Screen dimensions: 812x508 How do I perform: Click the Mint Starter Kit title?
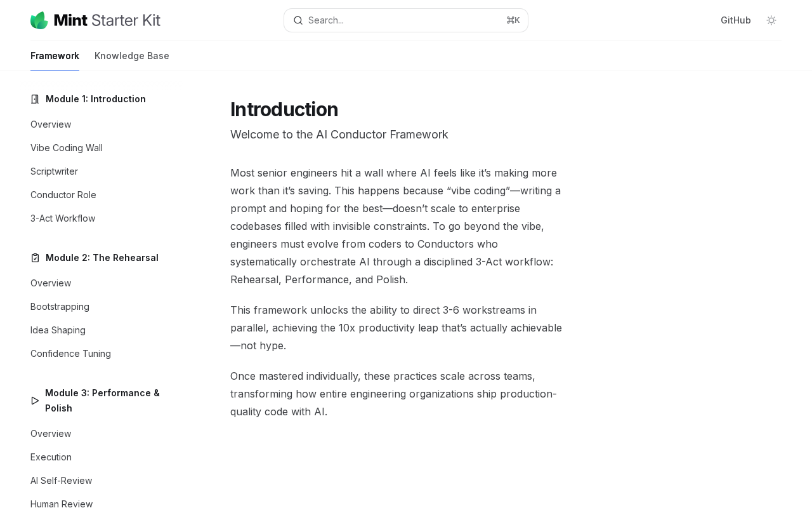coord(107,20)
